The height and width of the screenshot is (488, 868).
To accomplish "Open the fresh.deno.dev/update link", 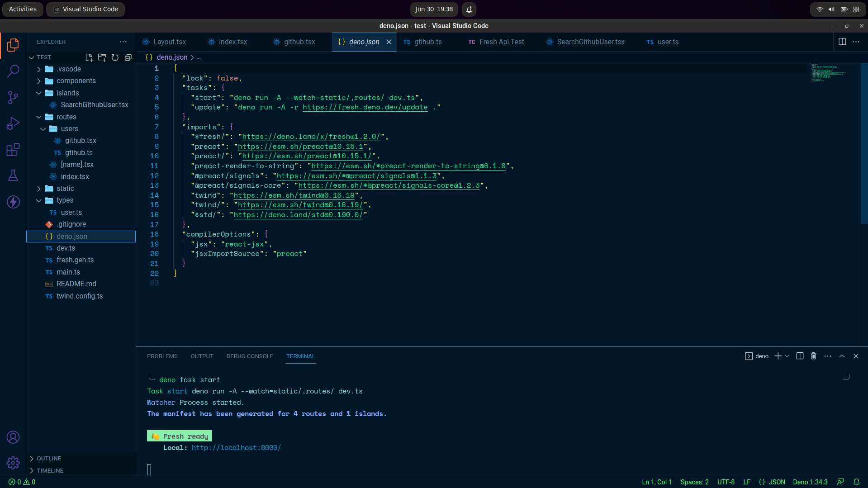I will coord(365,107).
